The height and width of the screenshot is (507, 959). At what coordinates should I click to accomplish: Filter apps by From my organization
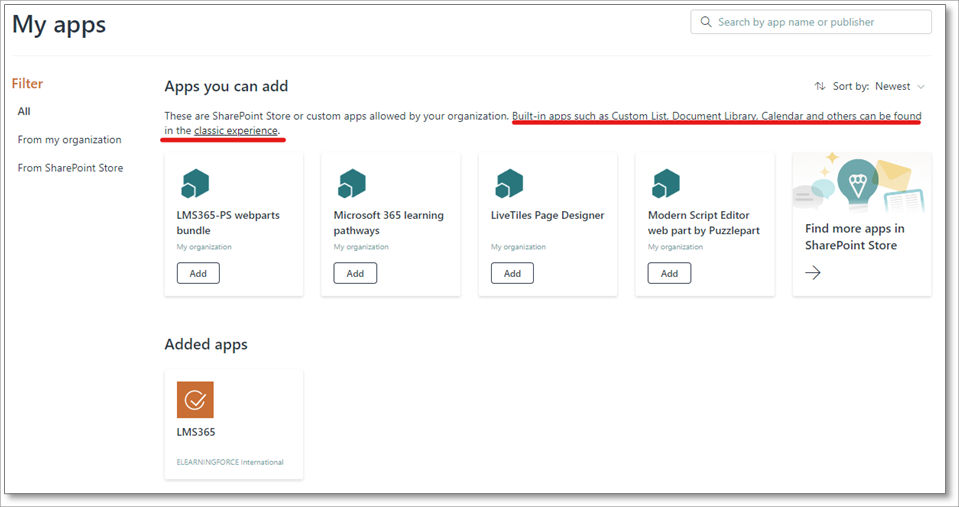[x=69, y=140]
